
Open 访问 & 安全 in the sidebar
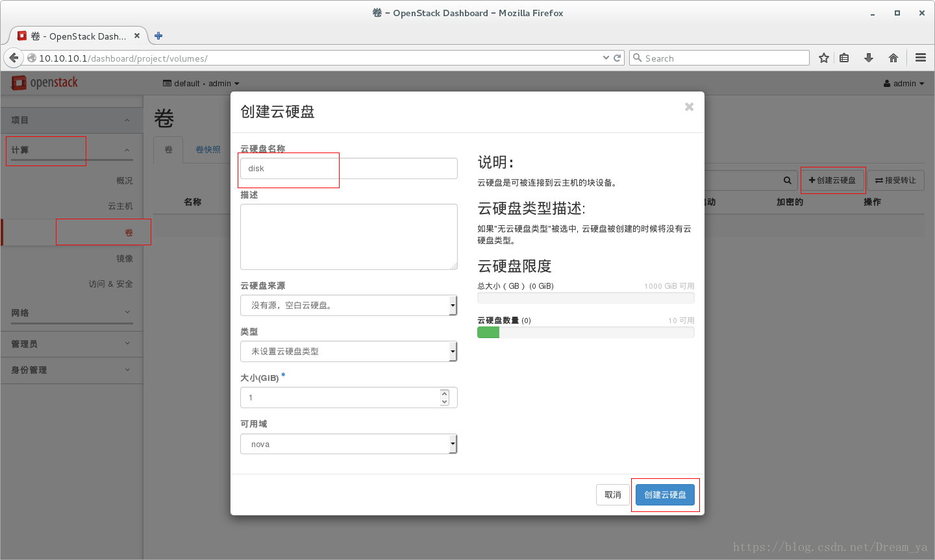point(110,284)
